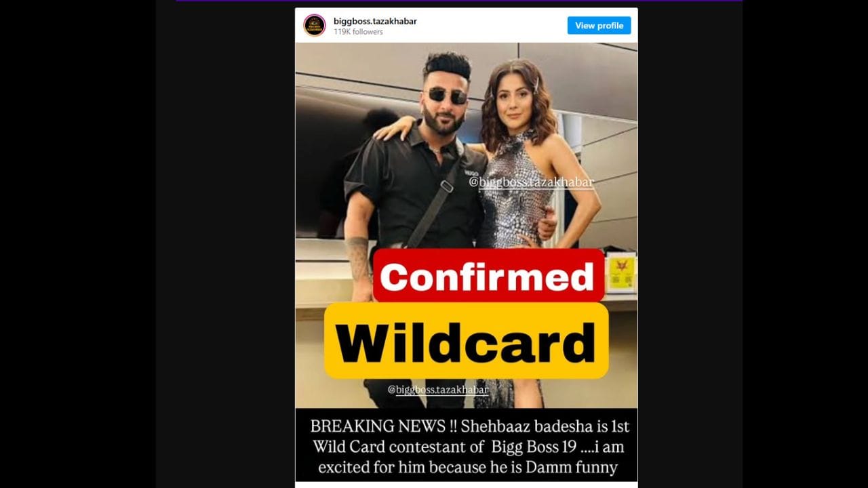This screenshot has width=868, height=488.
Task: Click the red Confirmed banner
Action: (488, 276)
